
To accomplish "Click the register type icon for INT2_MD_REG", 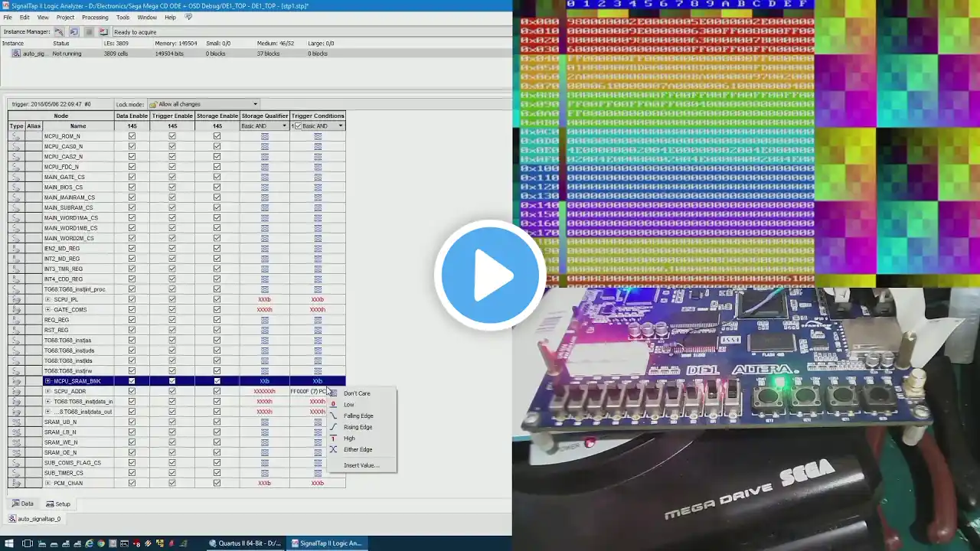I will point(16,259).
